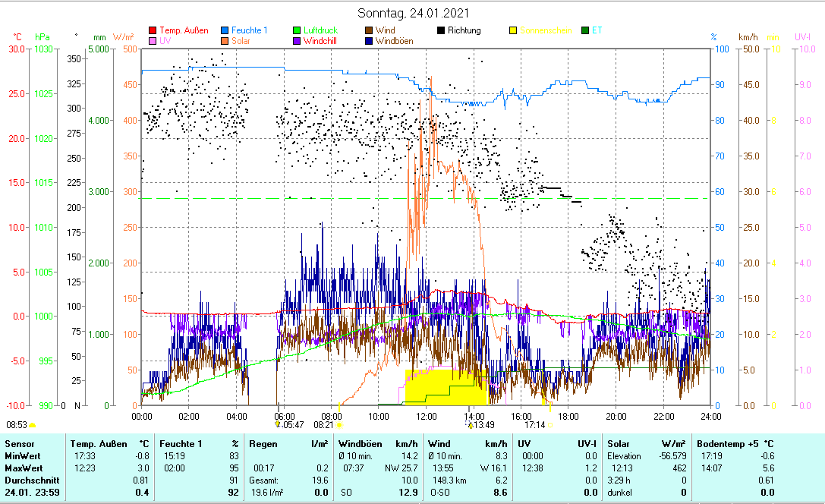
Task: Click the orange Solar legend square
Action: (225, 41)
